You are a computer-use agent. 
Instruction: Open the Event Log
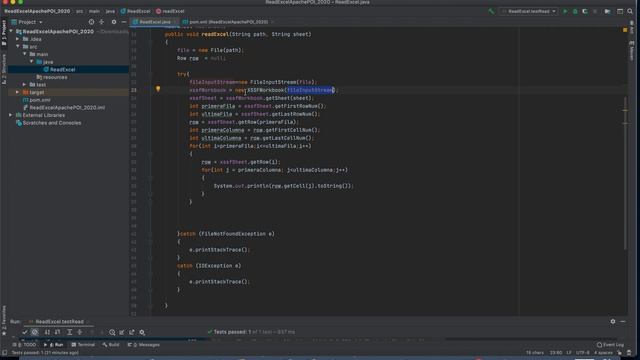[x=610, y=345]
